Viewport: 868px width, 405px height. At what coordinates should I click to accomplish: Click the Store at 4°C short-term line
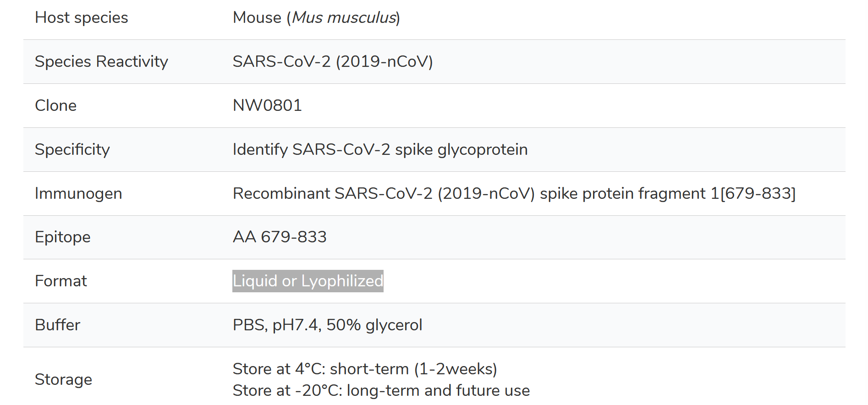coord(365,369)
